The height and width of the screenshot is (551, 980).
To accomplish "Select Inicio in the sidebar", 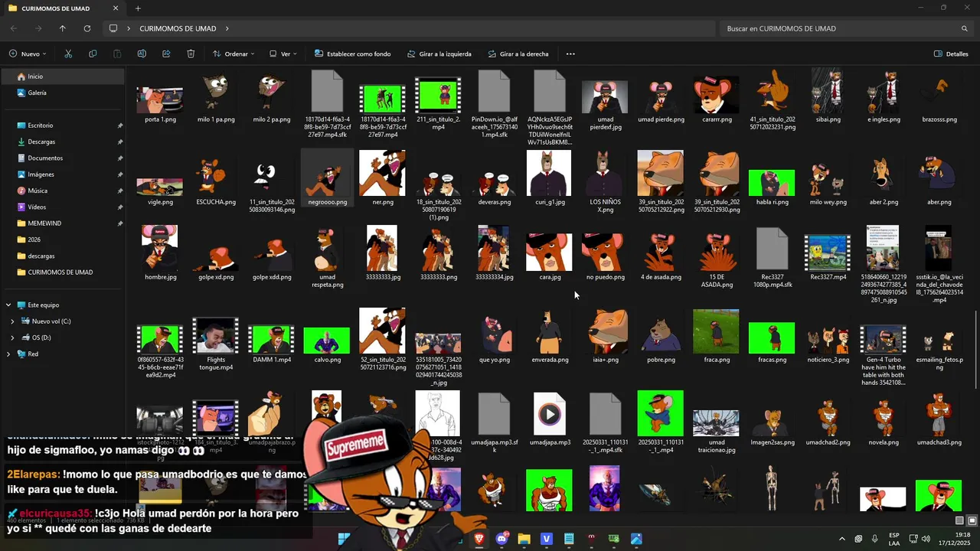I will point(63,77).
